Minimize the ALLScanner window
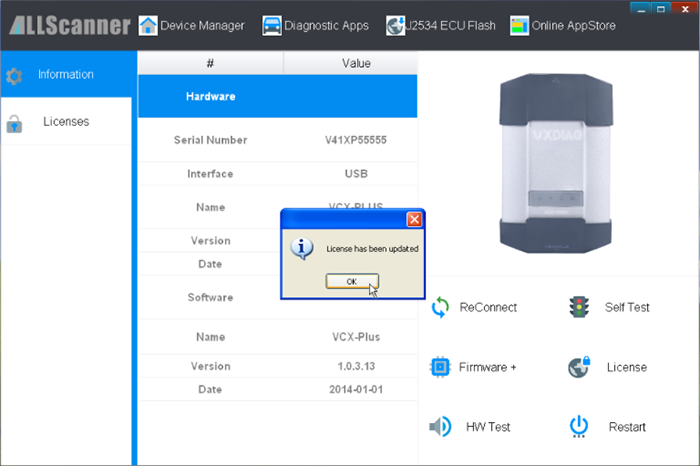Screen dimensions: 700x466 pos(641,8)
